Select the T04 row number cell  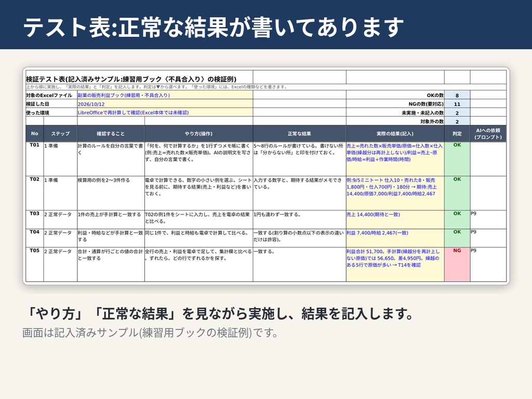(35, 238)
